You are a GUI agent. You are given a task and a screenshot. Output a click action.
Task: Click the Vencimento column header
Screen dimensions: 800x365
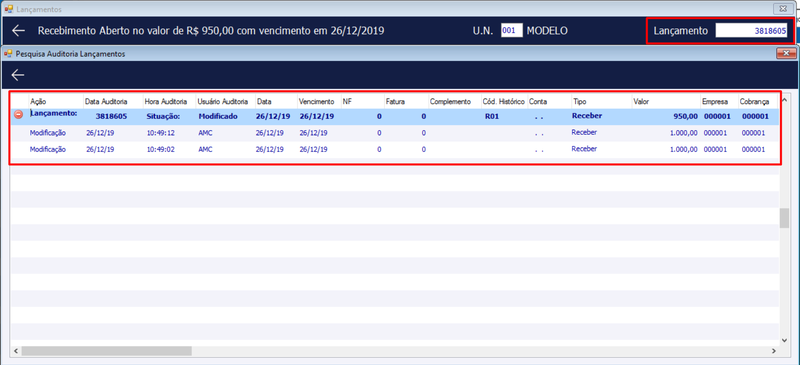point(316,102)
